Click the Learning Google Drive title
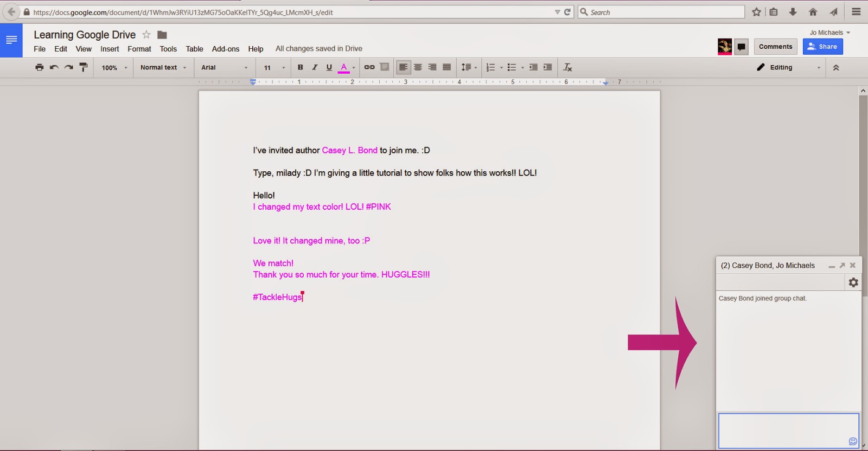Screen dimensions: 868x451 point(85,35)
